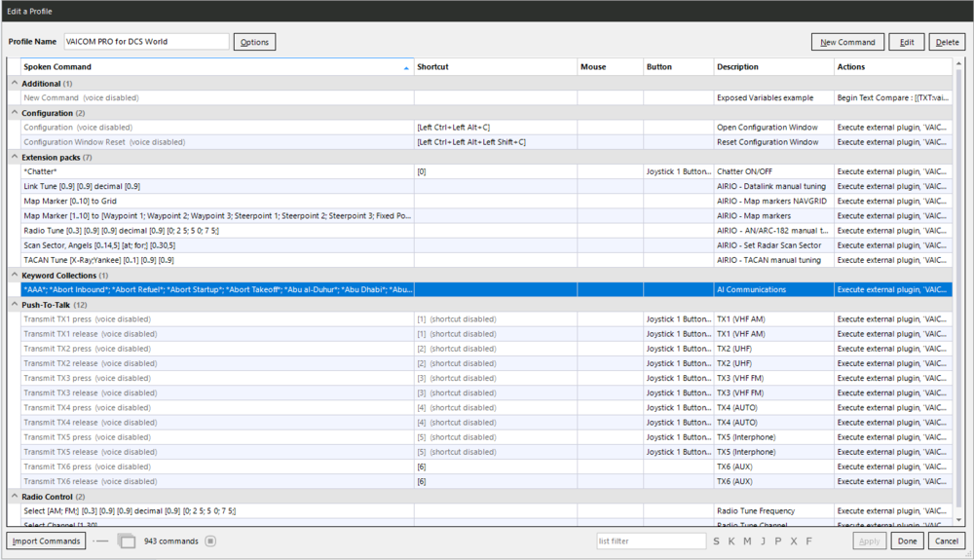Click the Cancel button
The image size is (974, 560).
947,541
